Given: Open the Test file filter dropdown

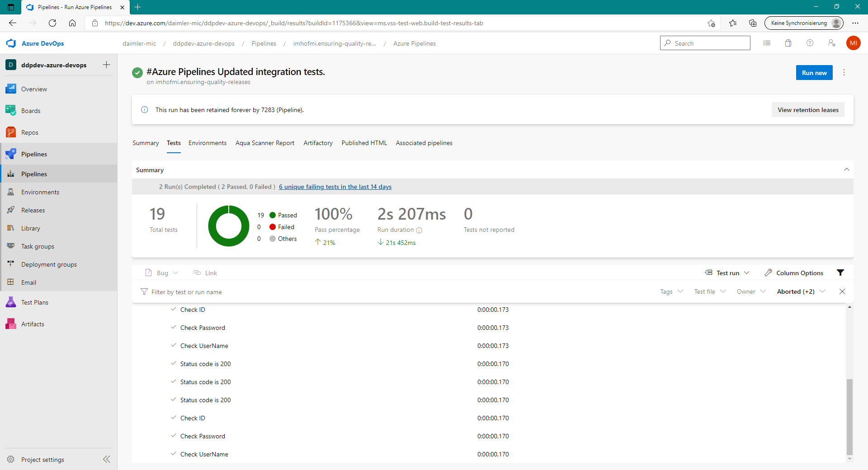Looking at the screenshot, I should coord(710,291).
